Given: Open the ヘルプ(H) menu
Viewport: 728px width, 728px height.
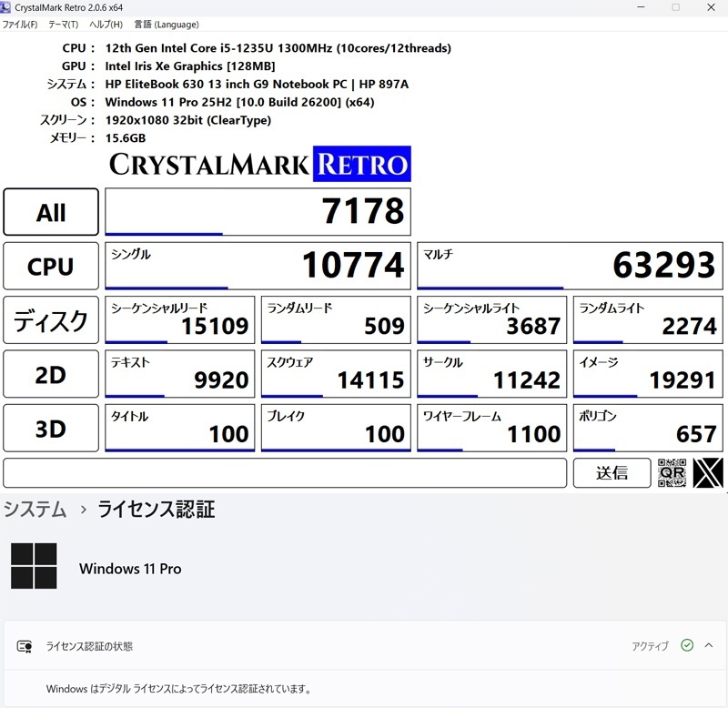Looking at the screenshot, I should [106, 25].
